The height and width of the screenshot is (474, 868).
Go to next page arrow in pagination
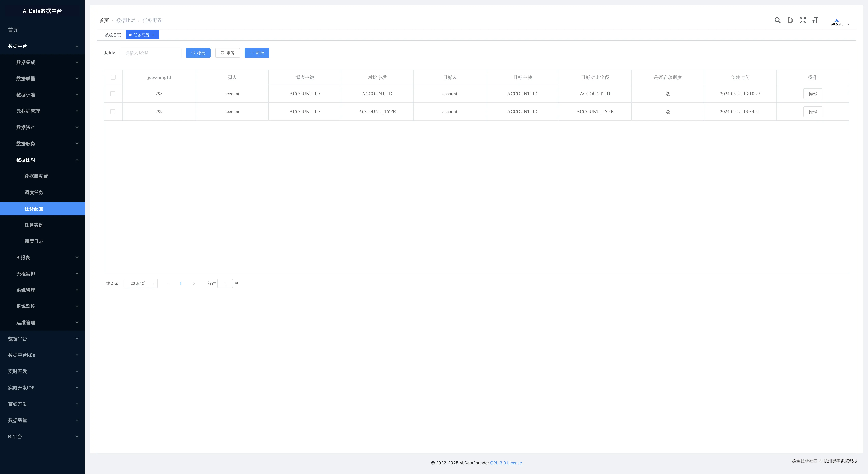(x=194, y=283)
